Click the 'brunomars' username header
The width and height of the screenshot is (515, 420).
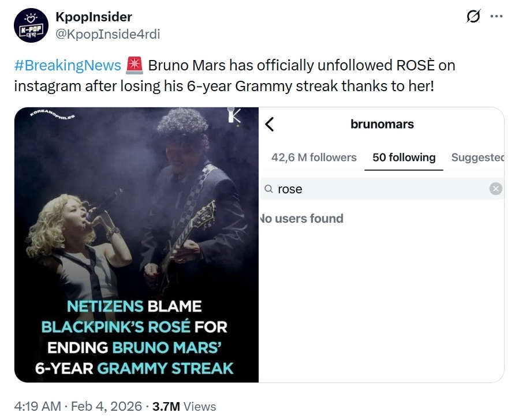[382, 124]
